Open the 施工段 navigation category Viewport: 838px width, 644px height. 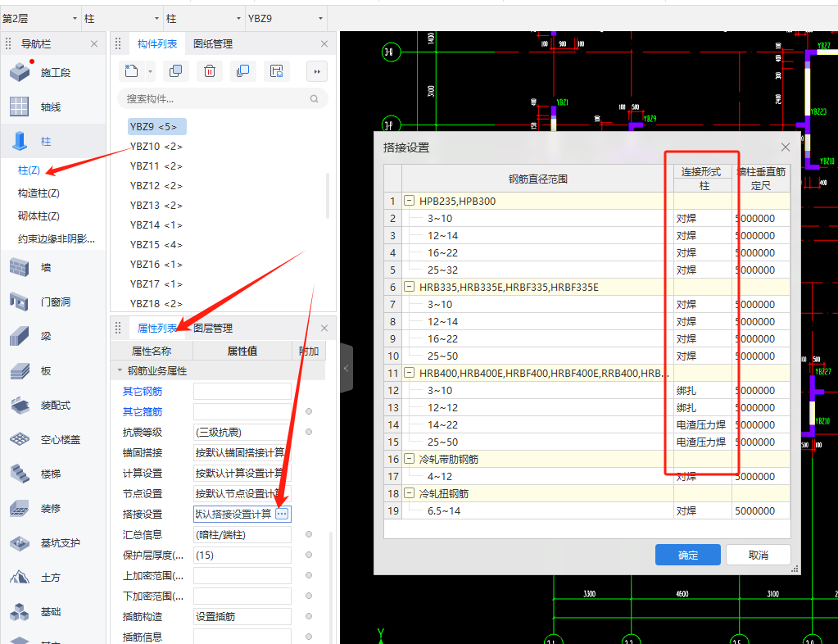tap(40, 72)
